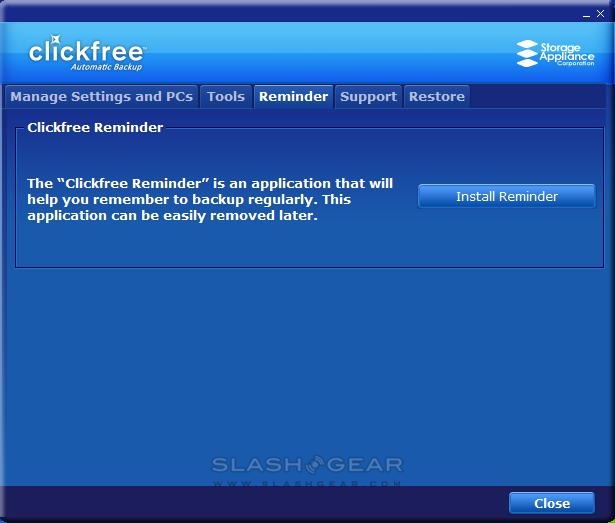The height and width of the screenshot is (523, 615).
Task: Click the clickfree logo in the header
Action: point(88,50)
